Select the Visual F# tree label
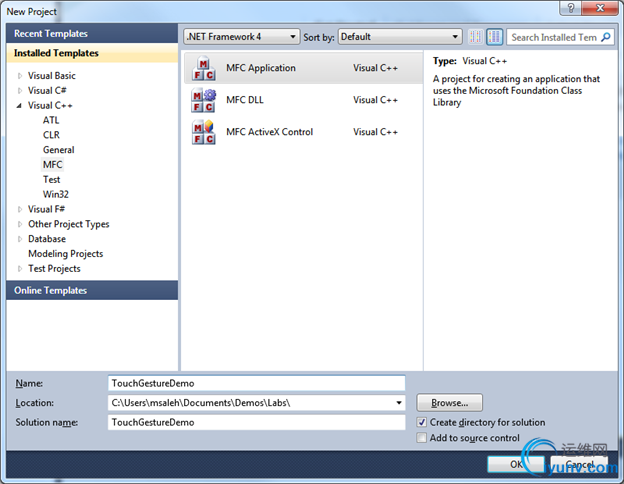 [46, 209]
